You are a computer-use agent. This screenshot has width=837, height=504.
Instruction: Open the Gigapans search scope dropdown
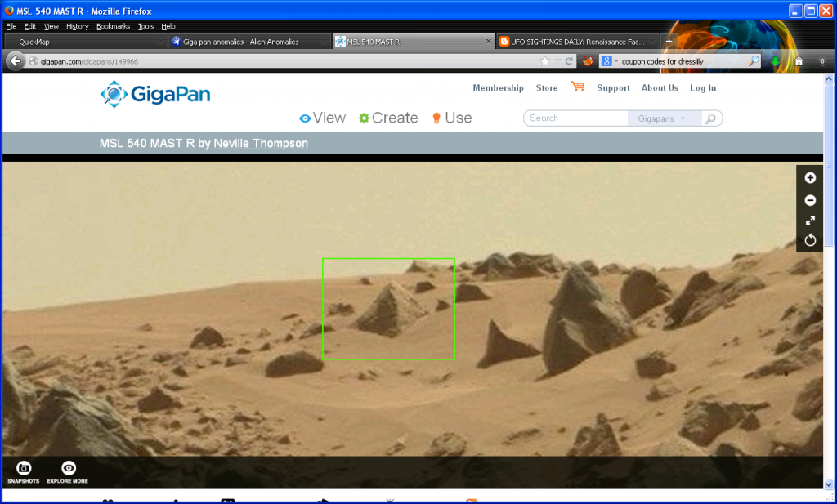click(x=662, y=118)
